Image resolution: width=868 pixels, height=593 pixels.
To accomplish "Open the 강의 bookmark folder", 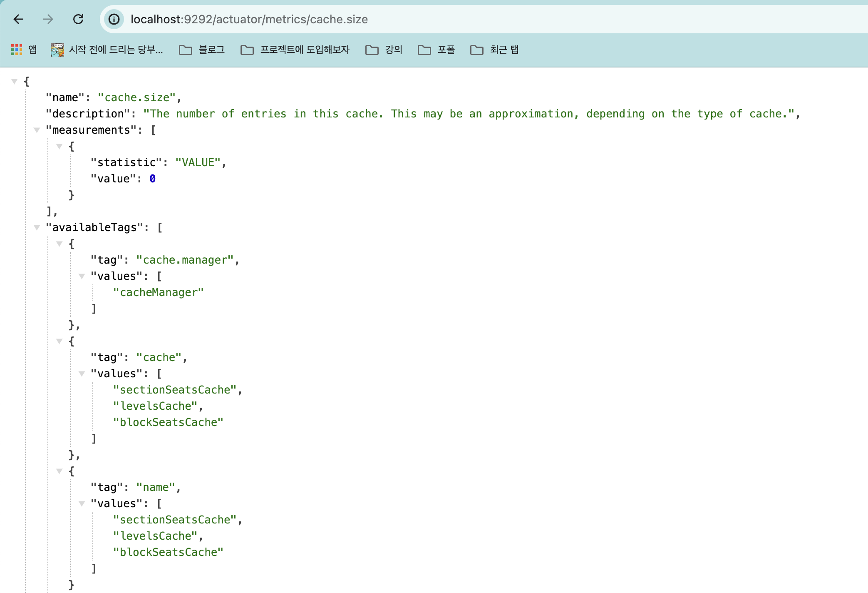I will (x=384, y=50).
